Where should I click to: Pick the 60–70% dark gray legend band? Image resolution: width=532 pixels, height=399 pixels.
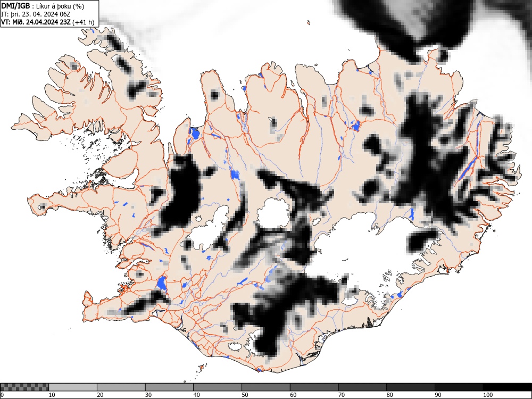(x=314, y=387)
